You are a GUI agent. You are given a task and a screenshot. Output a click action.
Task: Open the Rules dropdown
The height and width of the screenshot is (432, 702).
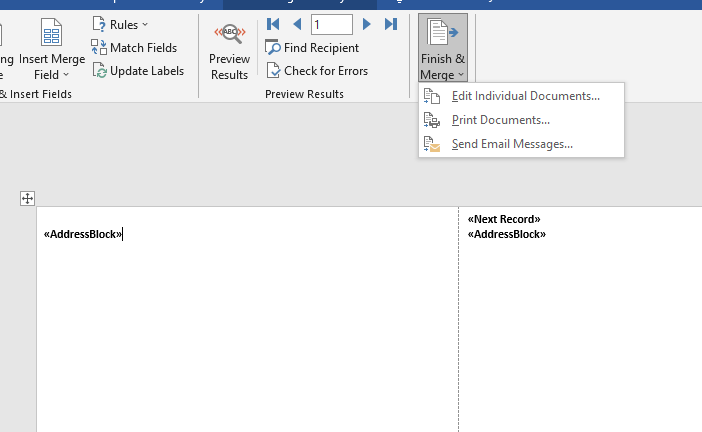click(120, 25)
